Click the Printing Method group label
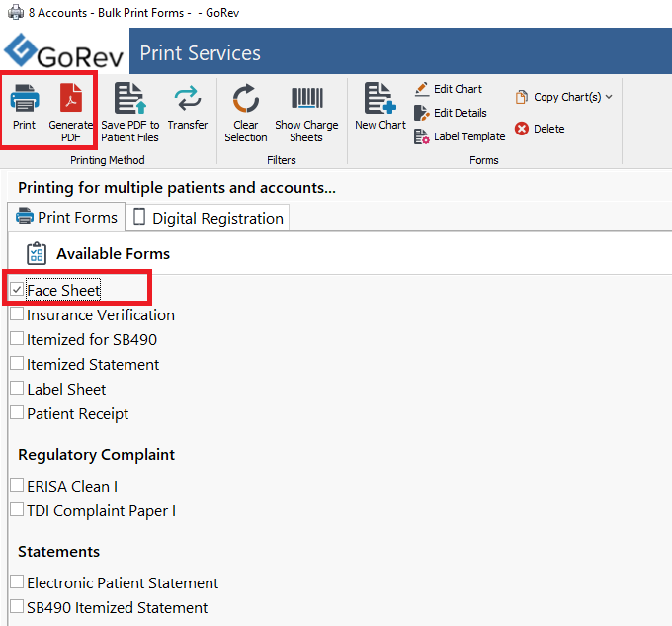672x626 pixels. tap(107, 160)
